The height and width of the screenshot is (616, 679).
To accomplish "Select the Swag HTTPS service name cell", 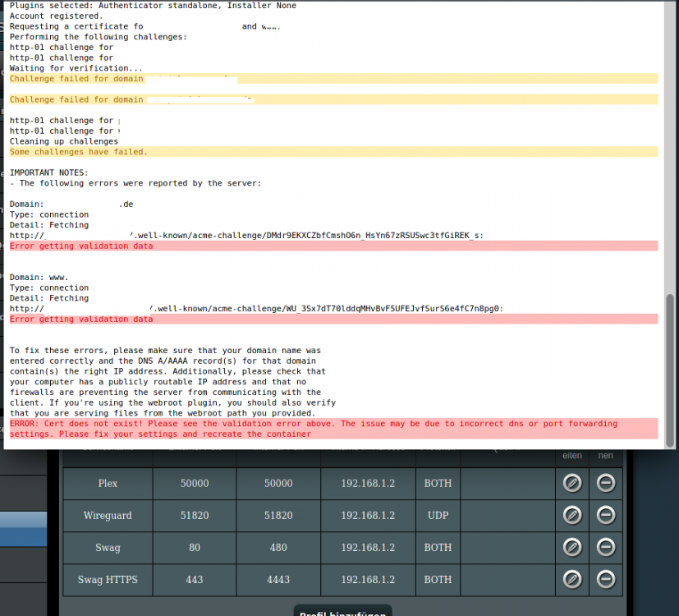I will coord(108,580).
